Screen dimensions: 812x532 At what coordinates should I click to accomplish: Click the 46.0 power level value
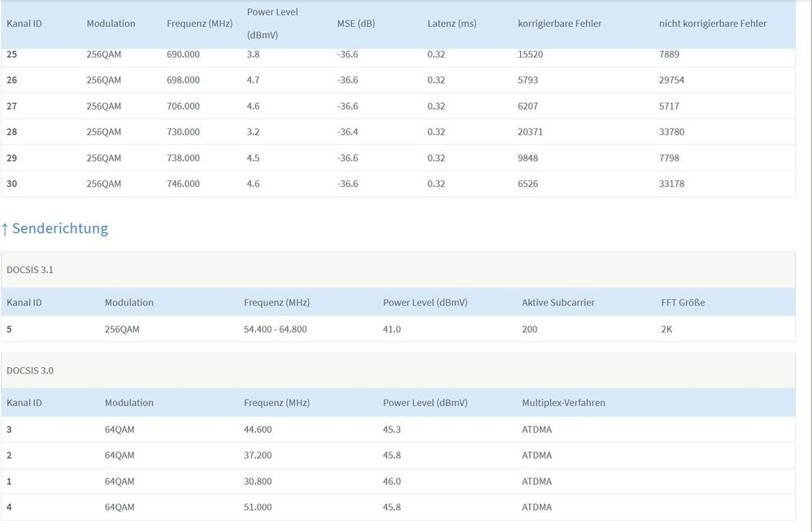[392, 482]
